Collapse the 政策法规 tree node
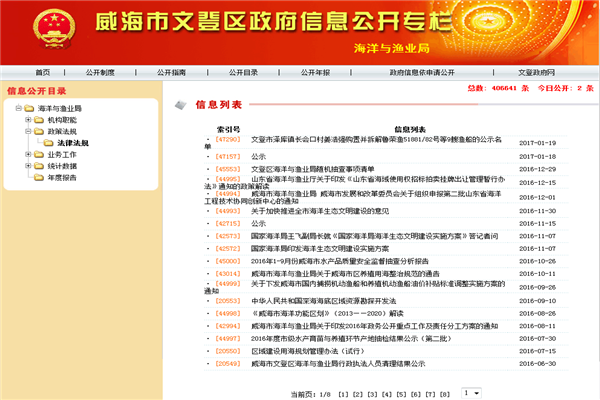 [26, 131]
